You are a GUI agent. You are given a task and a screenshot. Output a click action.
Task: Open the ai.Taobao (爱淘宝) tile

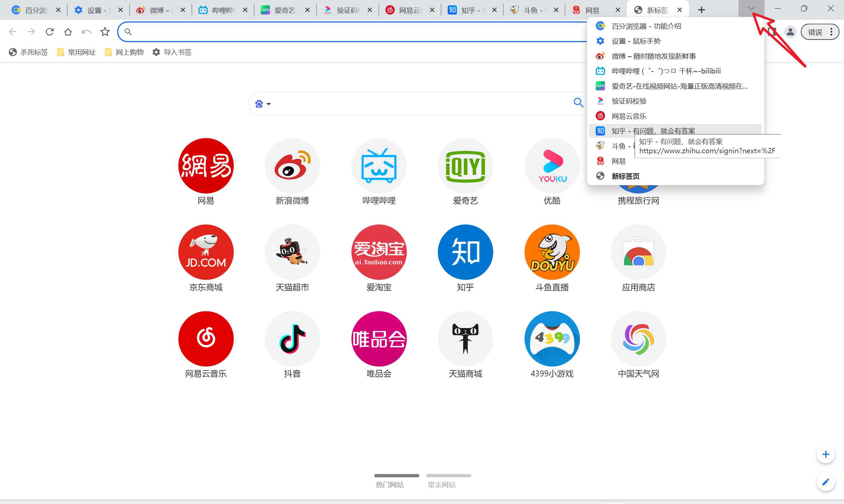tap(379, 252)
